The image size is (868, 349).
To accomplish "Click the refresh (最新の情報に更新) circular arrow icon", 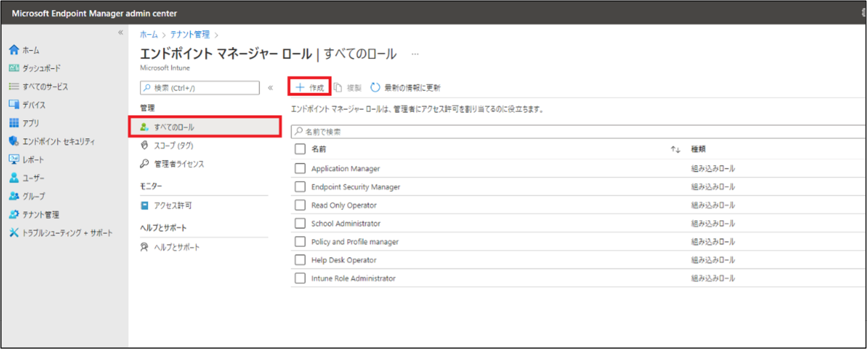I will click(375, 88).
